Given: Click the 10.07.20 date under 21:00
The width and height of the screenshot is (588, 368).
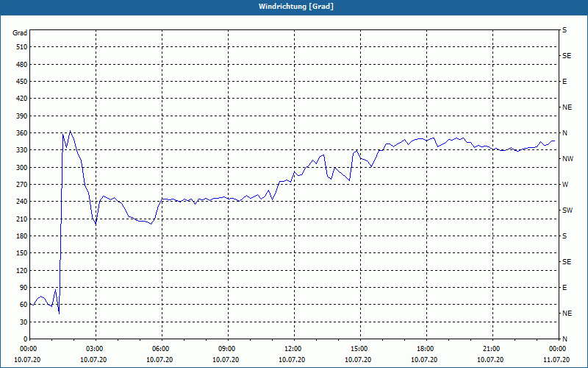Looking at the screenshot, I should 490,360.
